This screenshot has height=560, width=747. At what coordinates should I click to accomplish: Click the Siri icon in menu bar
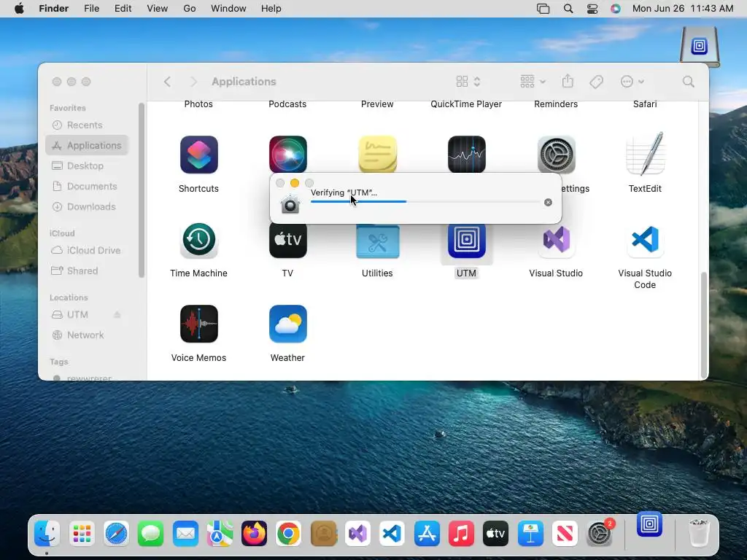click(616, 9)
